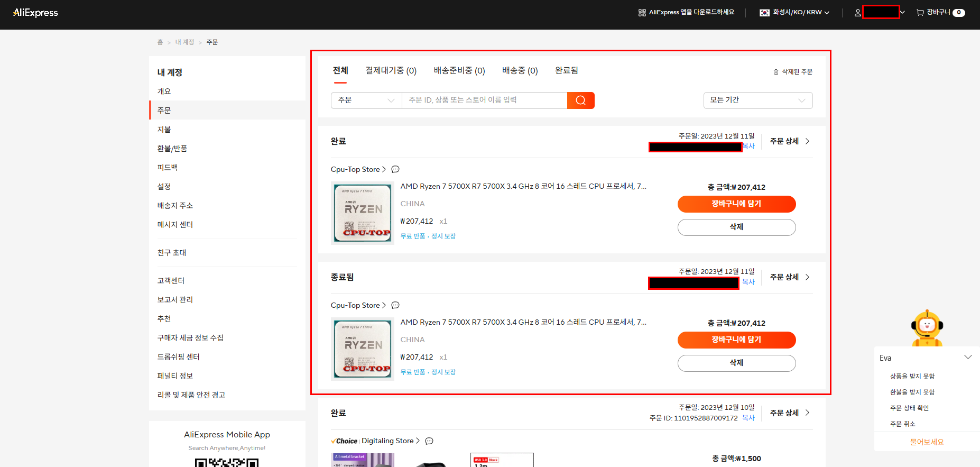Open first order Ryzen product title
Viewport: 980px width, 467px height.
click(523, 186)
